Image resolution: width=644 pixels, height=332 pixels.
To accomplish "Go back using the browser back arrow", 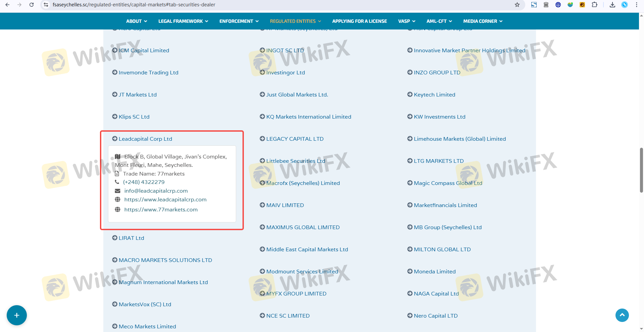I will click(7, 5).
